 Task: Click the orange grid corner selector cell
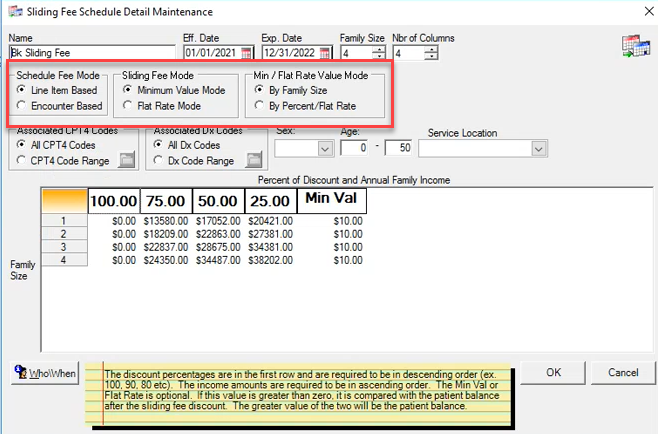[64, 201]
